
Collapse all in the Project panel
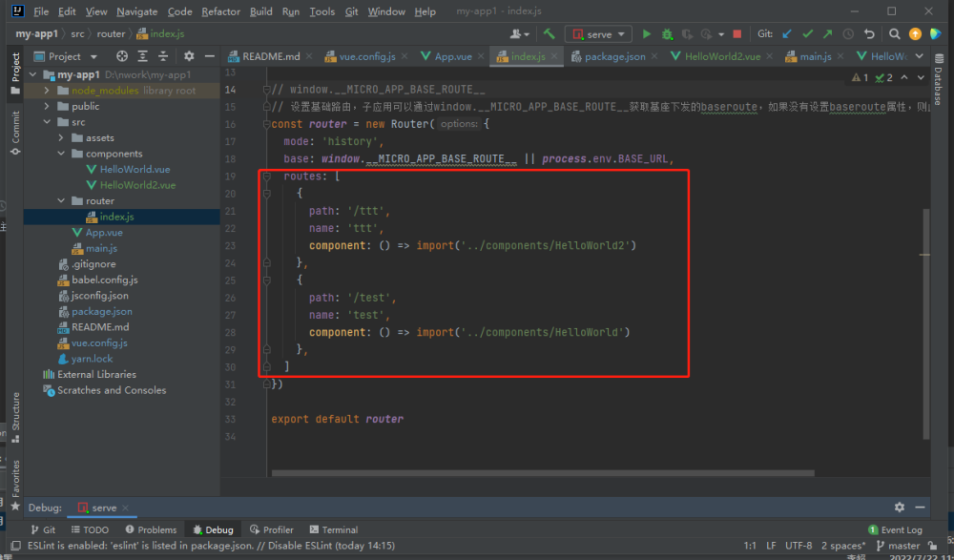click(164, 56)
